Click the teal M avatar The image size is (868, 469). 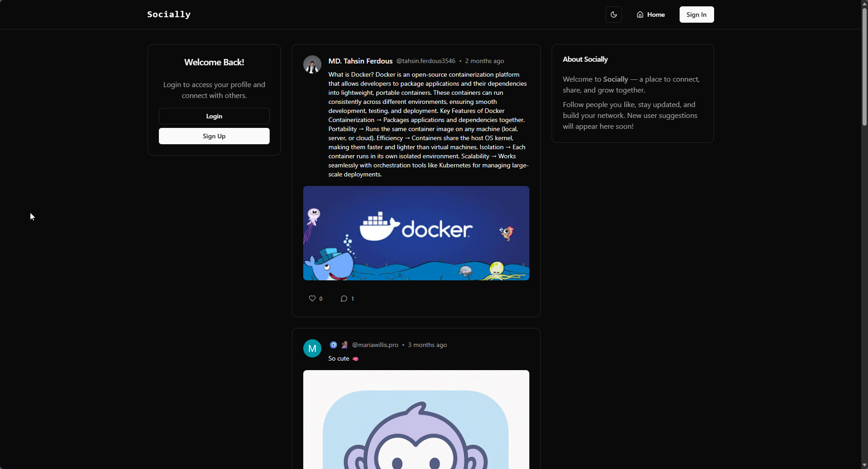click(312, 348)
